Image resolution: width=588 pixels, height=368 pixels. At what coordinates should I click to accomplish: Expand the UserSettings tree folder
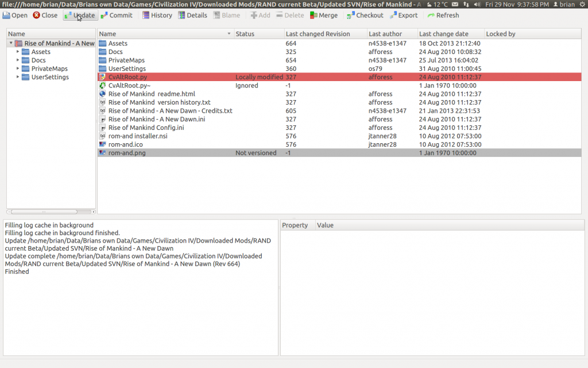click(x=18, y=77)
